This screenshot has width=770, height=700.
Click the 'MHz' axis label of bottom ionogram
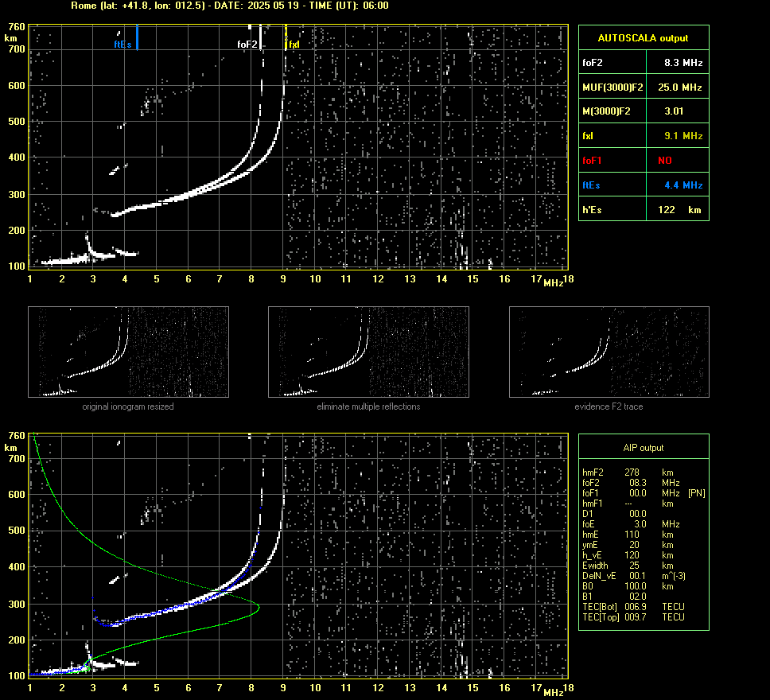click(554, 692)
